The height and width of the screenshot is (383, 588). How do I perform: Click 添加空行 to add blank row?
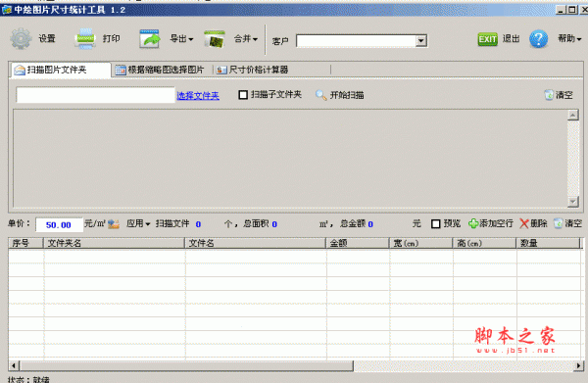pos(496,223)
